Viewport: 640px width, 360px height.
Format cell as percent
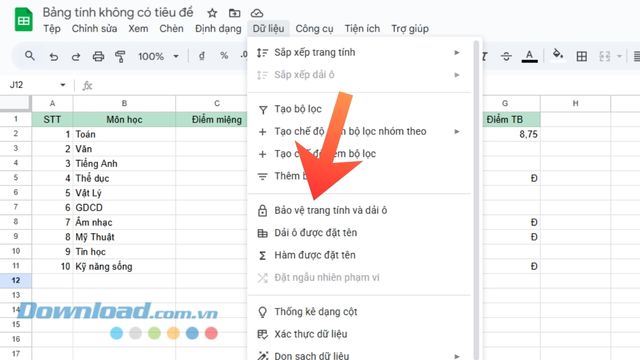(x=224, y=56)
